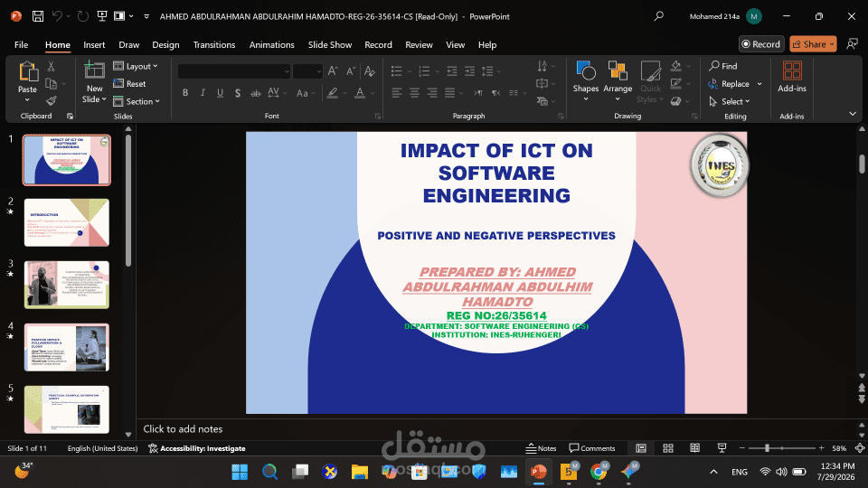Increase font size with A-up icon
868x488 pixels.
tap(333, 70)
